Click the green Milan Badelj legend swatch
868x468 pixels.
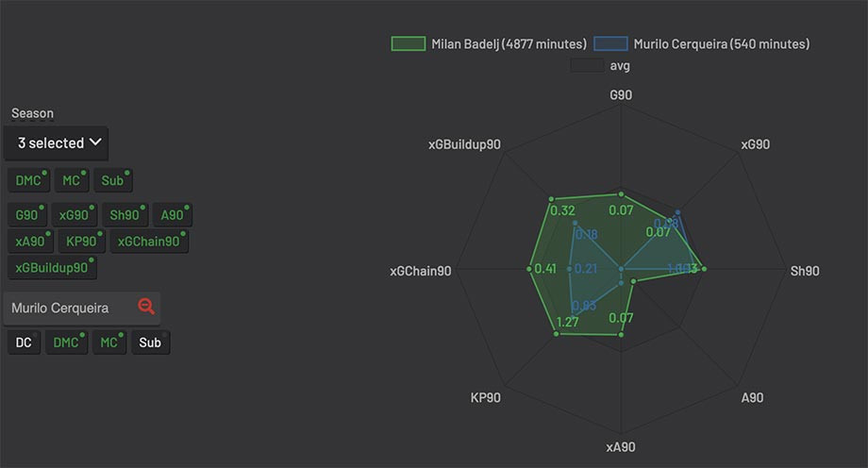click(409, 43)
